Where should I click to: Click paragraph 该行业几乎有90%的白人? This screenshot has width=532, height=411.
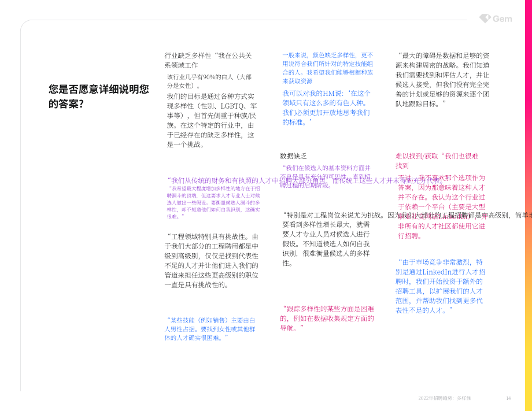pos(209,82)
